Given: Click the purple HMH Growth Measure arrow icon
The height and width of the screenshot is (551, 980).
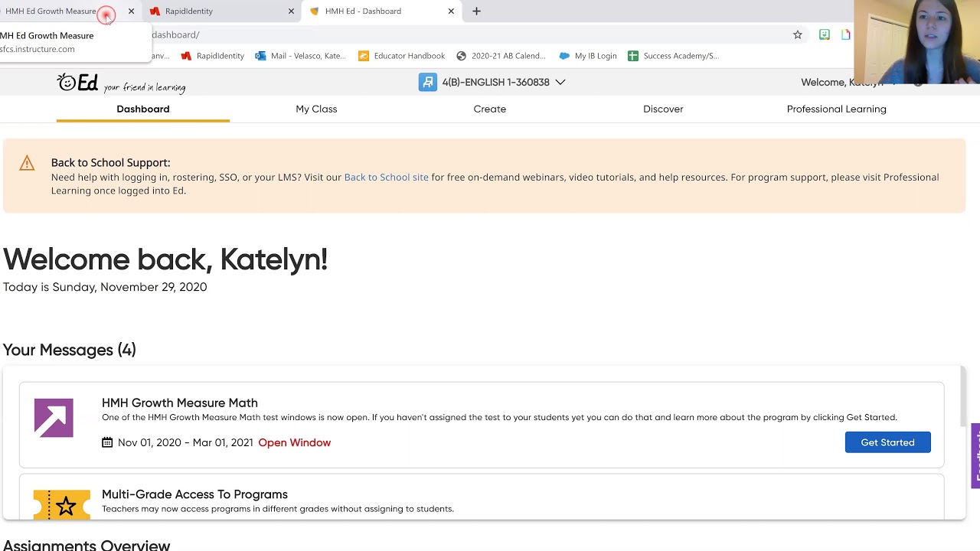Looking at the screenshot, I should pyautogui.click(x=54, y=418).
